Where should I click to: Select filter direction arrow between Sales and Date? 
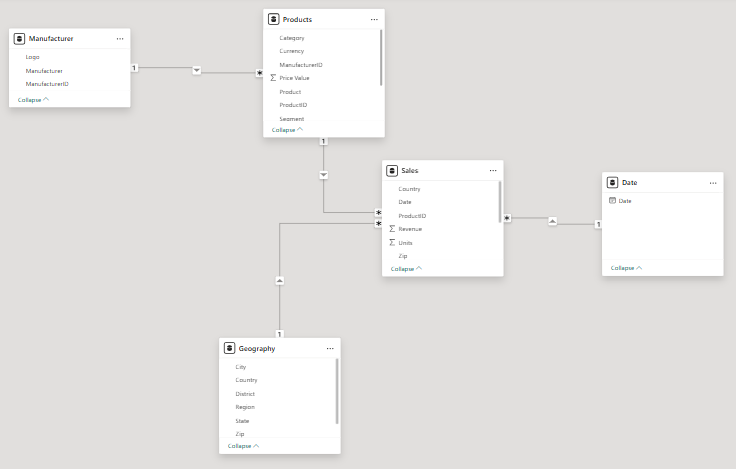(552, 221)
